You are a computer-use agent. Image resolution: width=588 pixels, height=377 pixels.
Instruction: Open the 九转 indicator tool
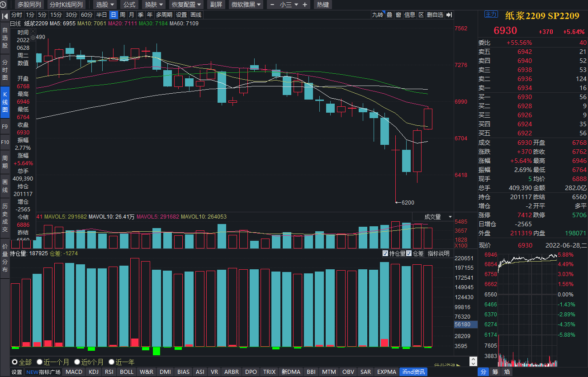[x=377, y=15]
